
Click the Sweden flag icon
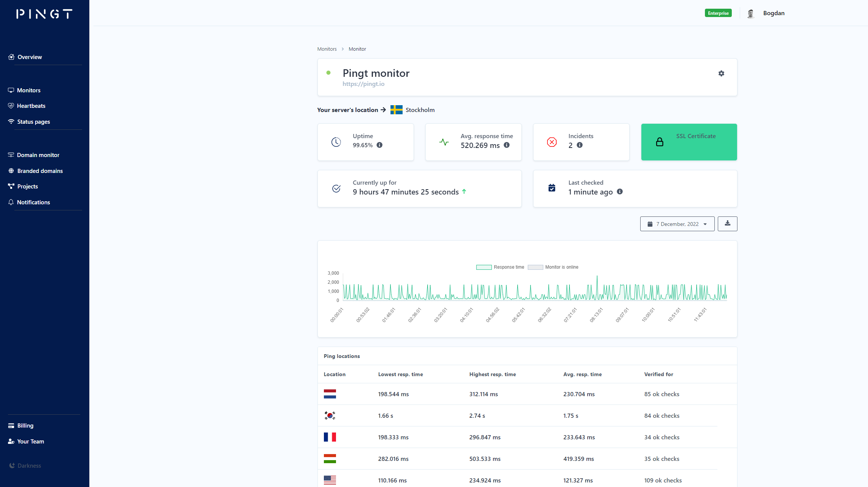[396, 110]
